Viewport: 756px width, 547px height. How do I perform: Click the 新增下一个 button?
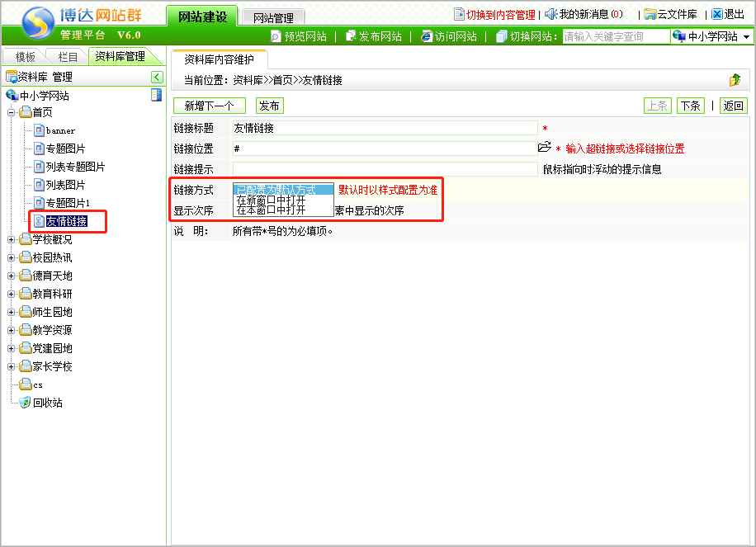[209, 106]
